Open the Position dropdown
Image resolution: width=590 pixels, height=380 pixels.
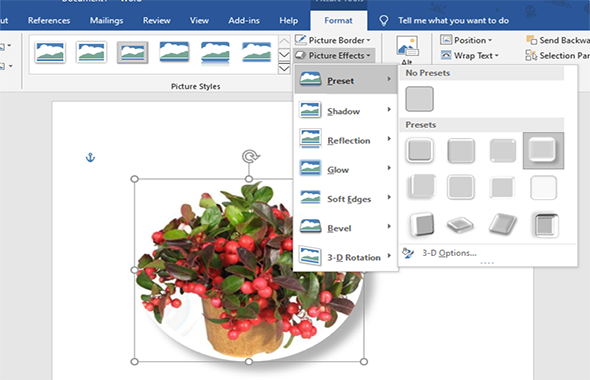pos(466,40)
